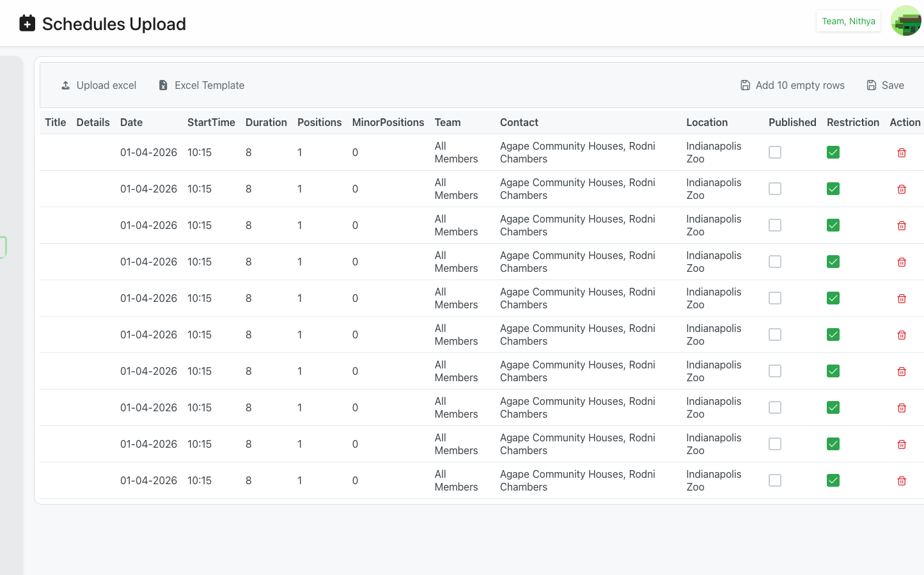Click the trash icon on the third row
Viewport: 924px width, 575px height.
(x=902, y=225)
